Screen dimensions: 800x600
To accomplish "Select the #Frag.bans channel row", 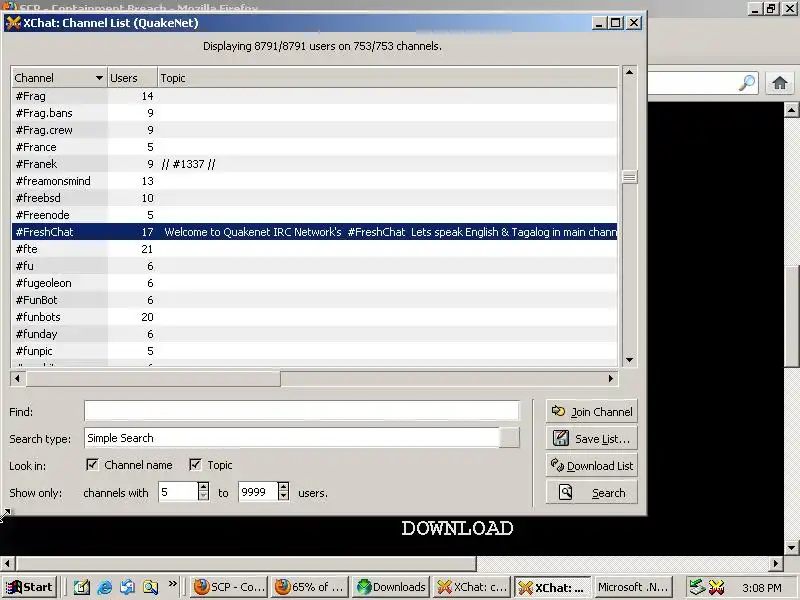I will point(314,113).
